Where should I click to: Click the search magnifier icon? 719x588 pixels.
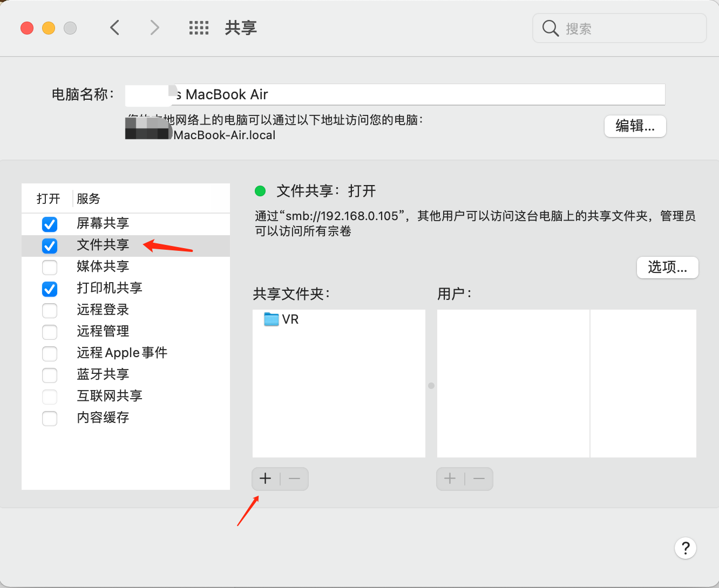(x=550, y=28)
